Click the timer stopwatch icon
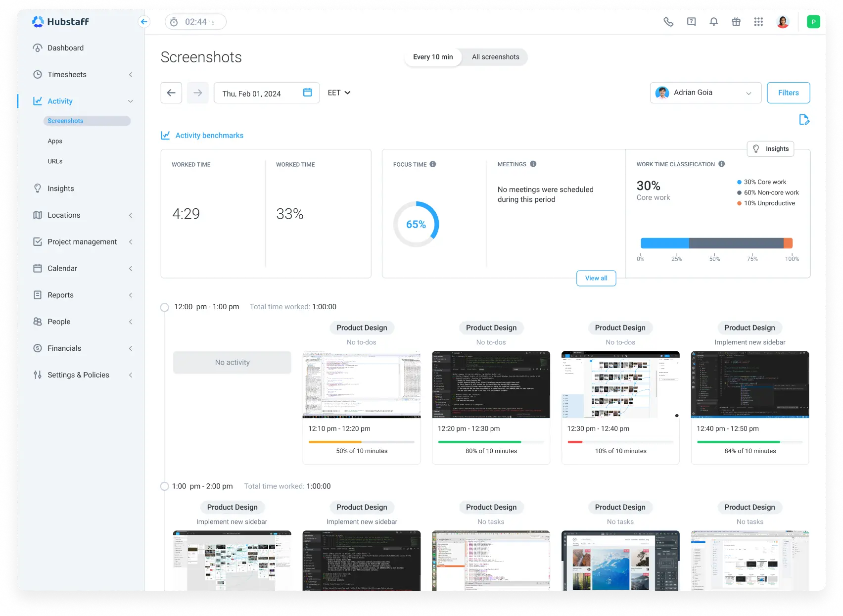Image resolution: width=843 pixels, height=616 pixels. pyautogui.click(x=174, y=22)
